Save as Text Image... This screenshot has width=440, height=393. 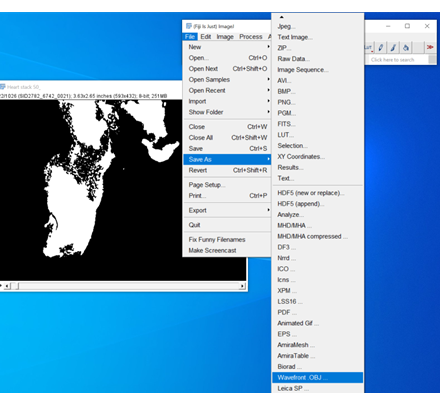(318, 37)
